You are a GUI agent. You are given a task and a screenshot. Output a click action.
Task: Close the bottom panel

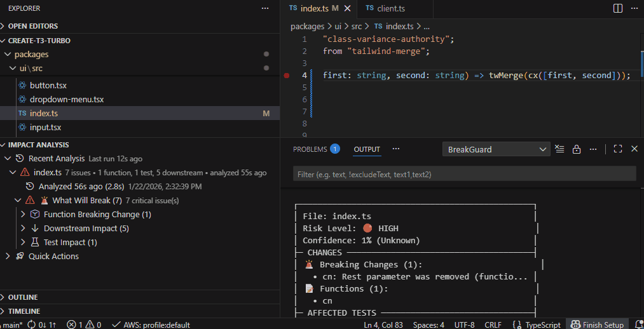tap(634, 149)
